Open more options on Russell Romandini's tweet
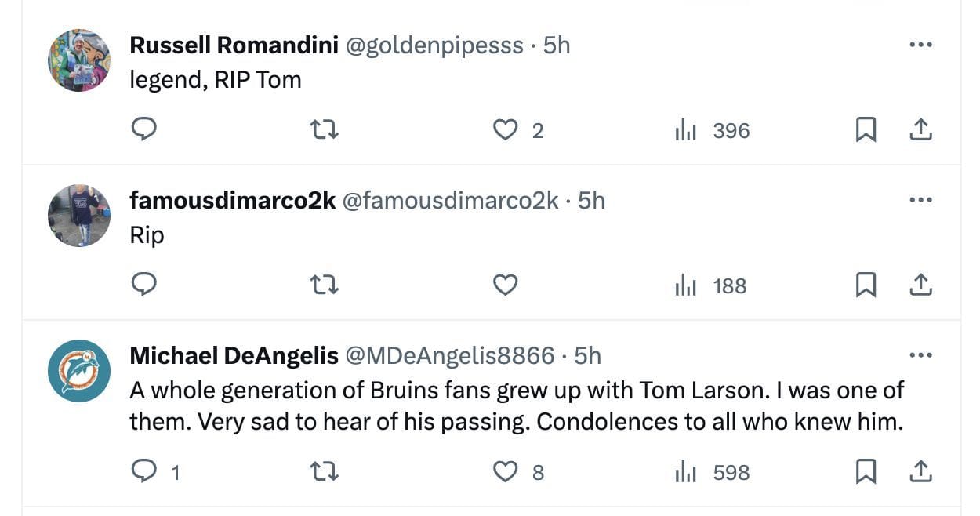980x516 pixels. tap(920, 45)
